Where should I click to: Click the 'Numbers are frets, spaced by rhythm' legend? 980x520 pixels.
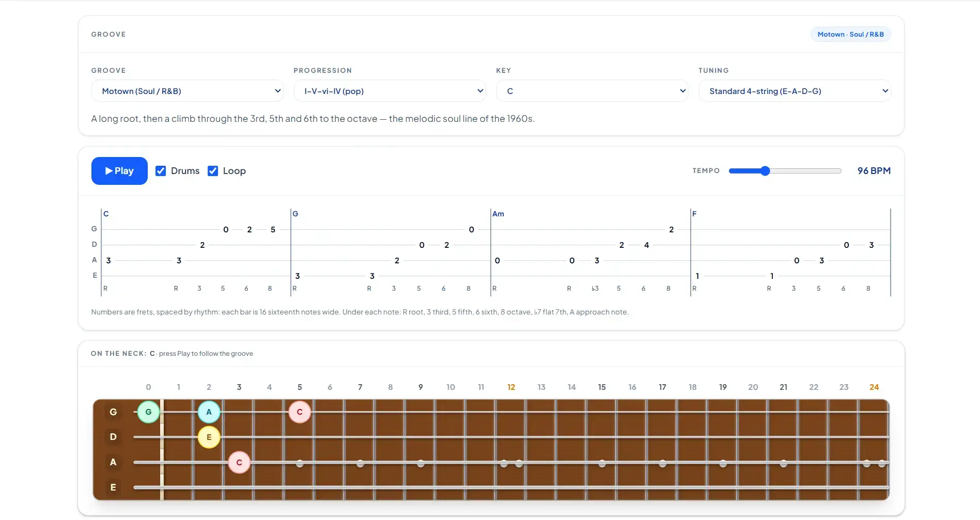point(360,312)
